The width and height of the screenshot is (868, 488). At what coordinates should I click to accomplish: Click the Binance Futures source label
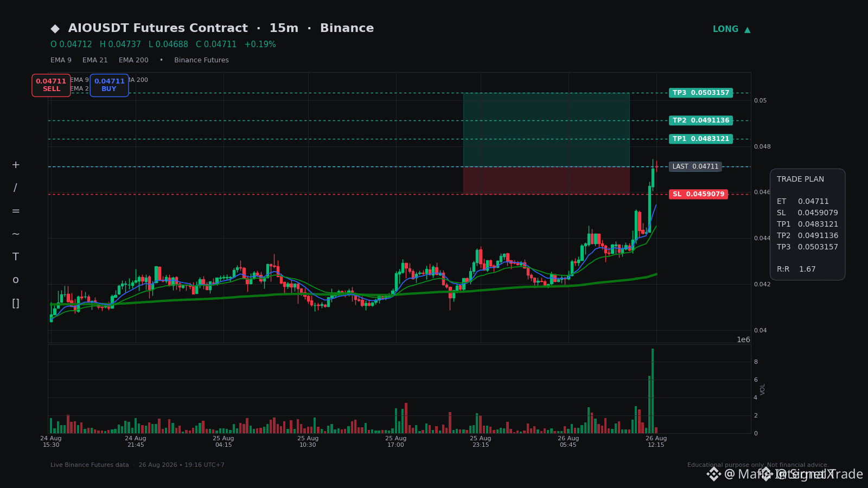[201, 60]
